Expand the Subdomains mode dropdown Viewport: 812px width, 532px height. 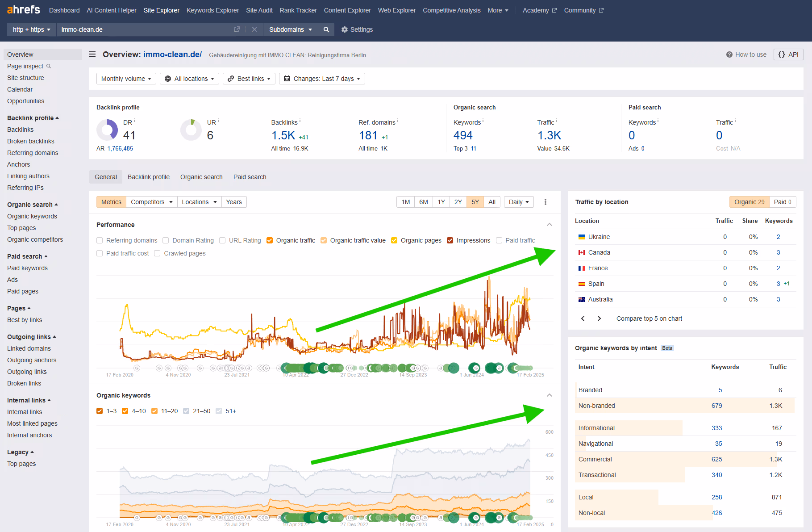[x=290, y=29]
